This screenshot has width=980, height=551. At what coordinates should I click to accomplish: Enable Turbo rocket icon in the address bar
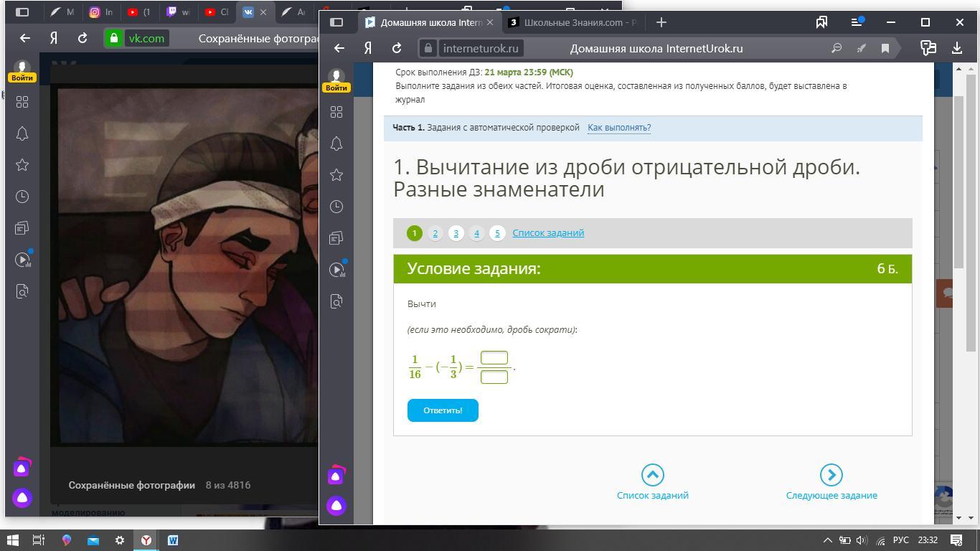pyautogui.click(x=861, y=48)
